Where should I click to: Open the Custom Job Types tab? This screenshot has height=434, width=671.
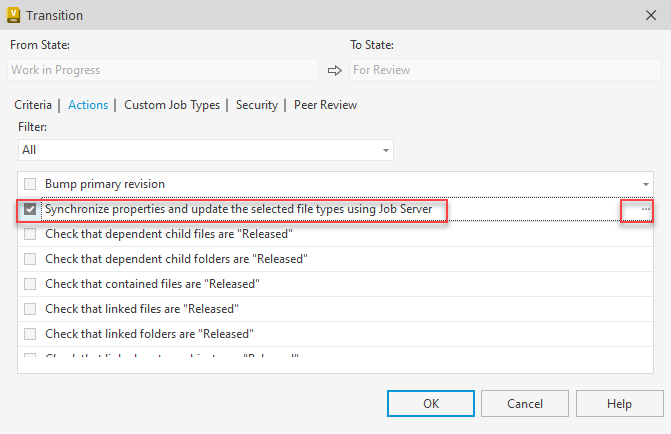(172, 105)
